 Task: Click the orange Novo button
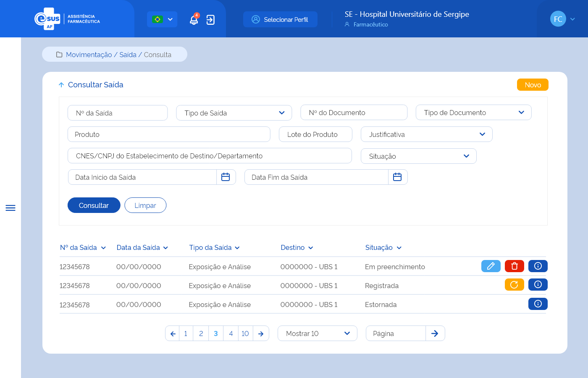tap(532, 85)
